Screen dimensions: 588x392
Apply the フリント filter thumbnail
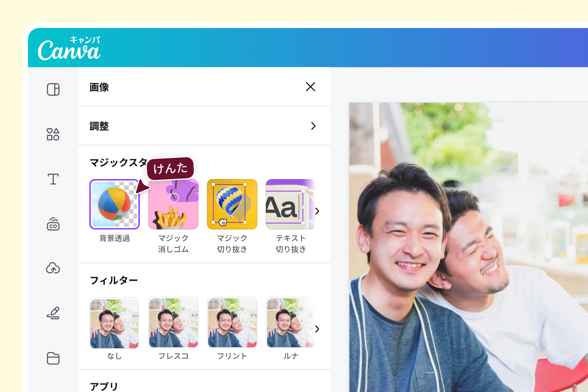232,323
